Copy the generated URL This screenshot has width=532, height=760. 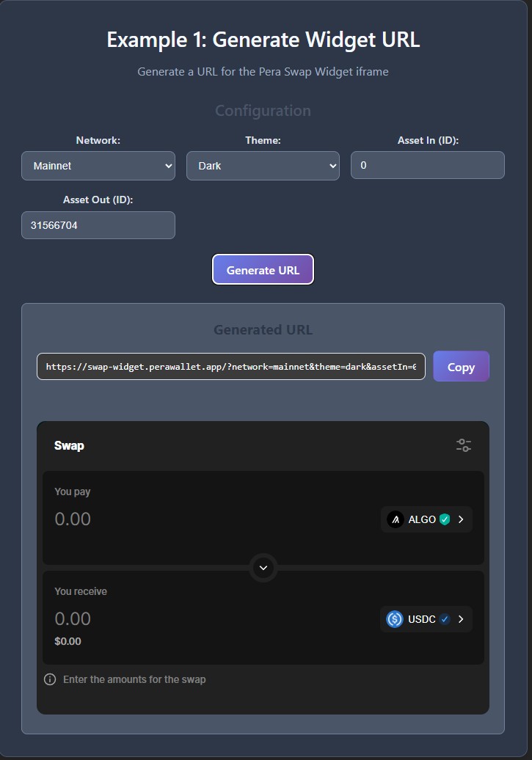pyautogui.click(x=462, y=367)
